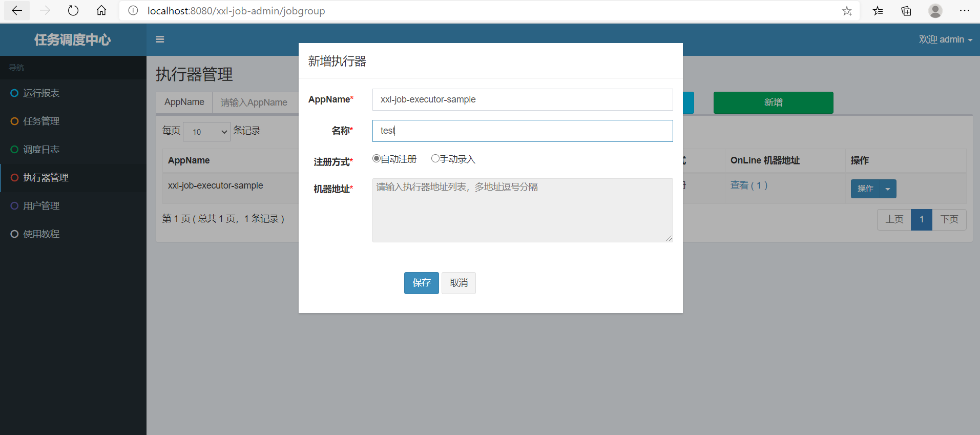
Task: Focus the AppName field in the dialog
Action: pyautogui.click(x=523, y=99)
